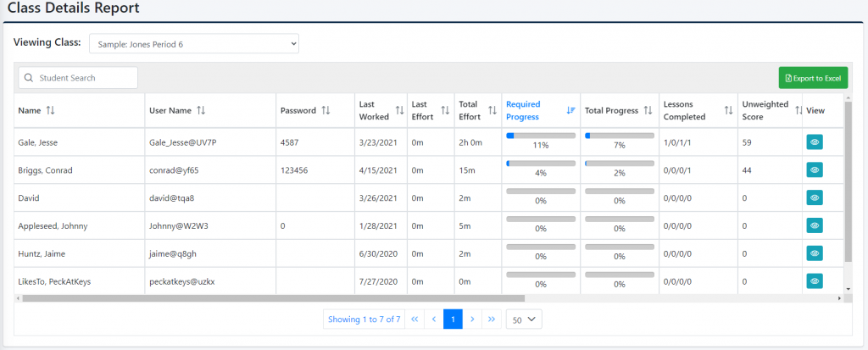868x350 pixels.
Task: Open the view icon for Appleseed, Johnny
Action: [815, 225]
